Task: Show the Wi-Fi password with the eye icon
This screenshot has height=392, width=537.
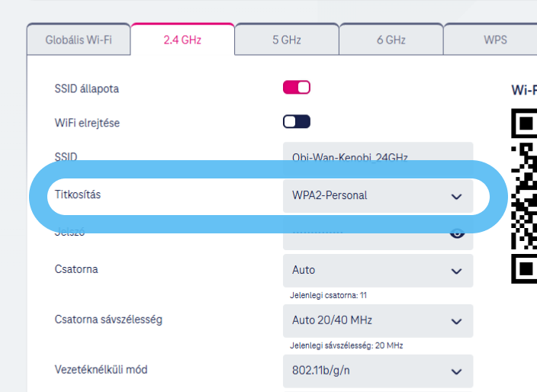Action: tap(456, 233)
